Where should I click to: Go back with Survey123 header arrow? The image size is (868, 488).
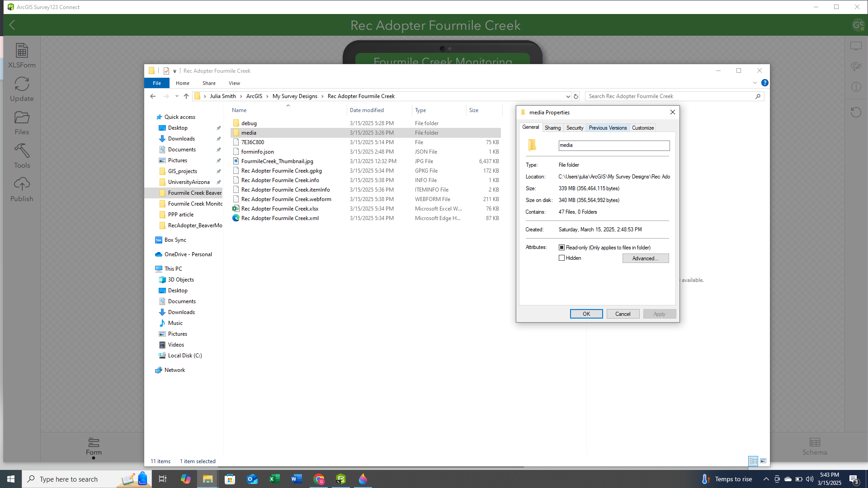pyautogui.click(x=12, y=25)
